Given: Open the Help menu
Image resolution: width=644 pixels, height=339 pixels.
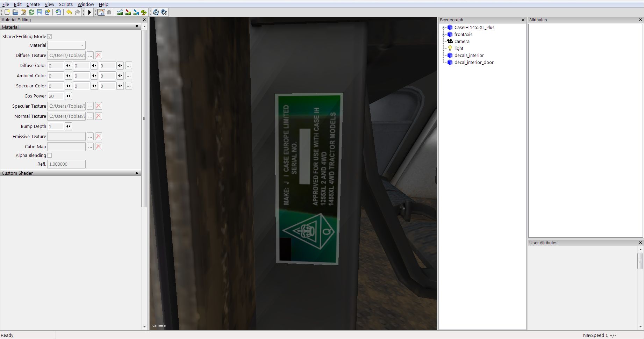Looking at the screenshot, I should coord(103,4).
